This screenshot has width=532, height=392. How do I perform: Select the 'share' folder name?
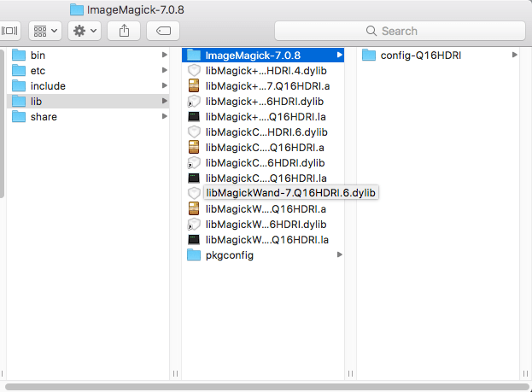pyautogui.click(x=44, y=117)
